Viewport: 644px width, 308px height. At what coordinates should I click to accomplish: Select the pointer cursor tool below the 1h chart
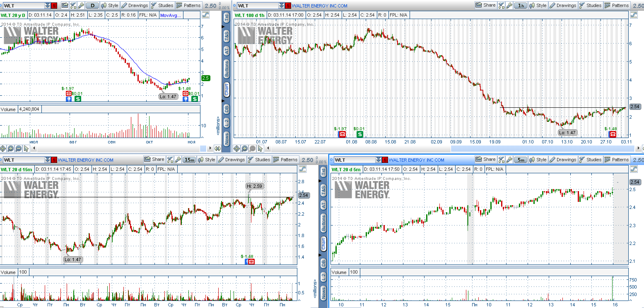coord(260,148)
